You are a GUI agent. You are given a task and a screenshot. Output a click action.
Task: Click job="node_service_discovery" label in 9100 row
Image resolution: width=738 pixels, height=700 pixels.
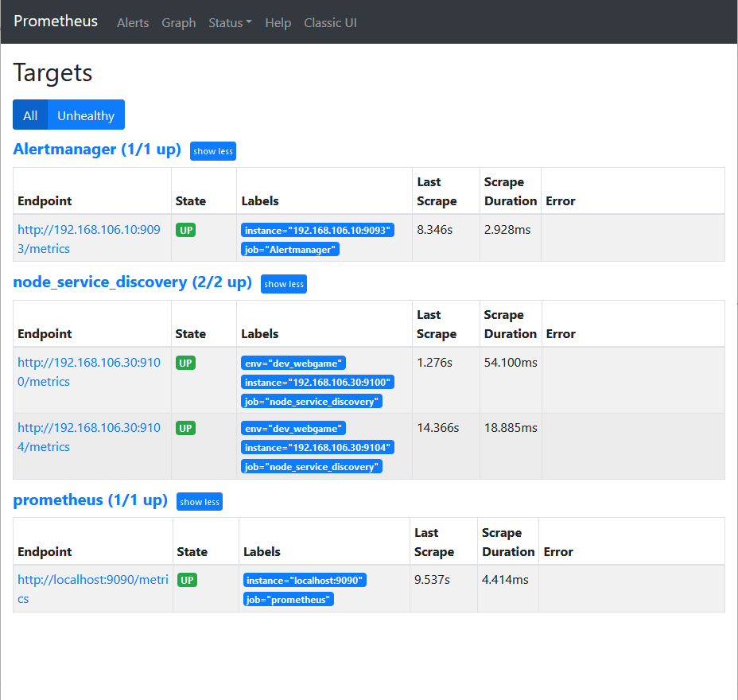(312, 402)
